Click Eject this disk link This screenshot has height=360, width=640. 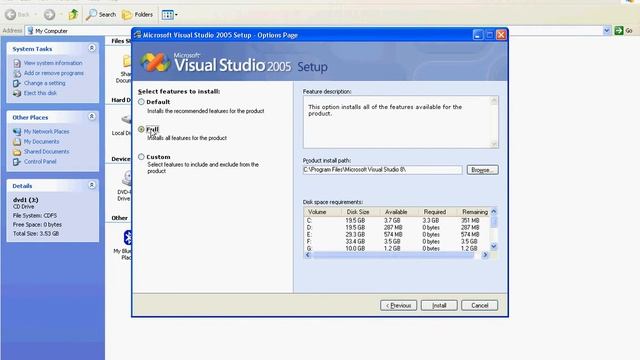(40, 93)
